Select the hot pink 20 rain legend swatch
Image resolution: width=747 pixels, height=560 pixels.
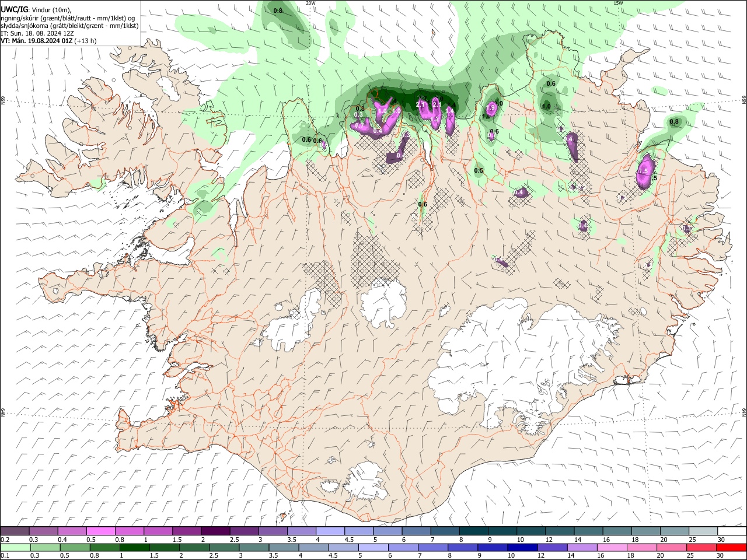click(x=672, y=547)
